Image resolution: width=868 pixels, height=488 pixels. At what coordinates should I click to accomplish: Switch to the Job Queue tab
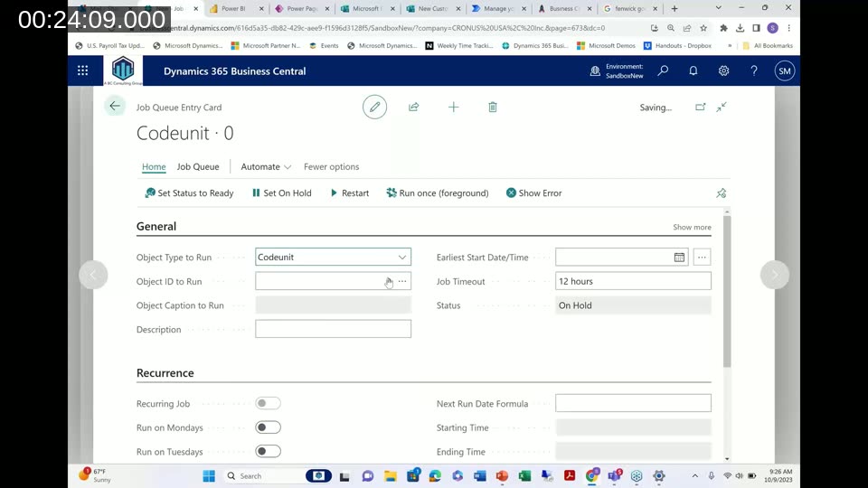click(198, 166)
